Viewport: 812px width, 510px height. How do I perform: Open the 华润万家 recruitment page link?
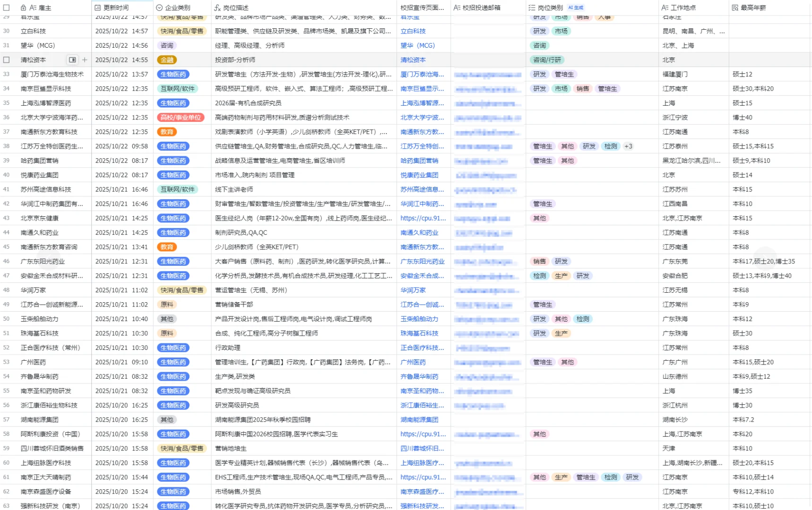(x=413, y=290)
